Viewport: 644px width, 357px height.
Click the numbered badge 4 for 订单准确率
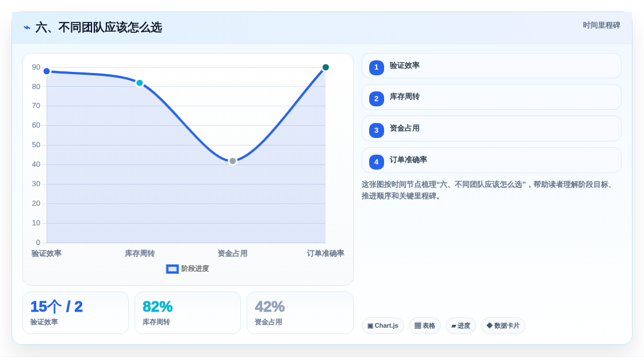pos(376,162)
